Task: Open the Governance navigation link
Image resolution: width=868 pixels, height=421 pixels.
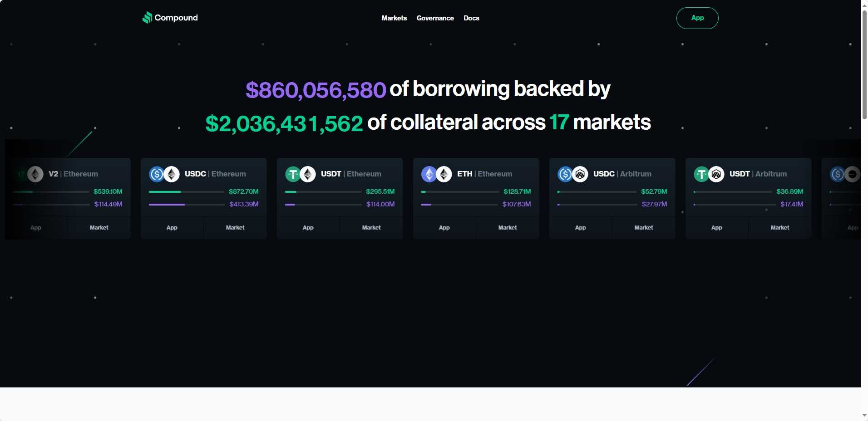Action: coord(435,18)
